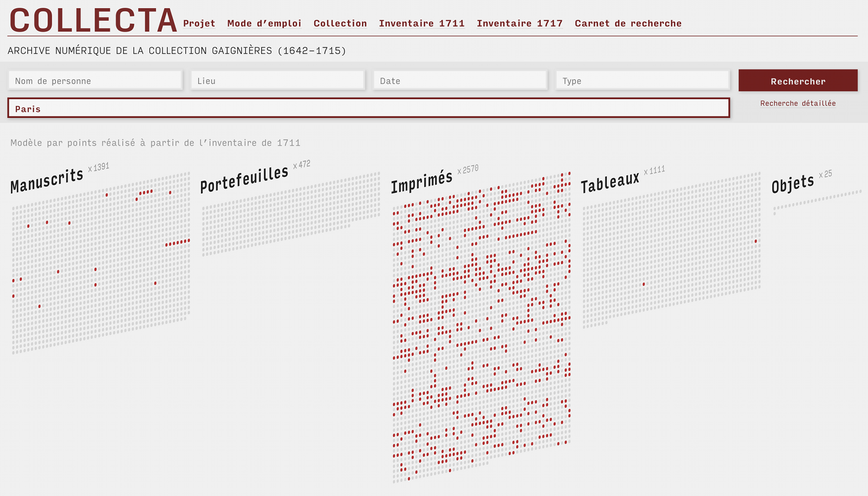Click the Objets dot row
The width and height of the screenshot is (868, 496).
click(817, 202)
